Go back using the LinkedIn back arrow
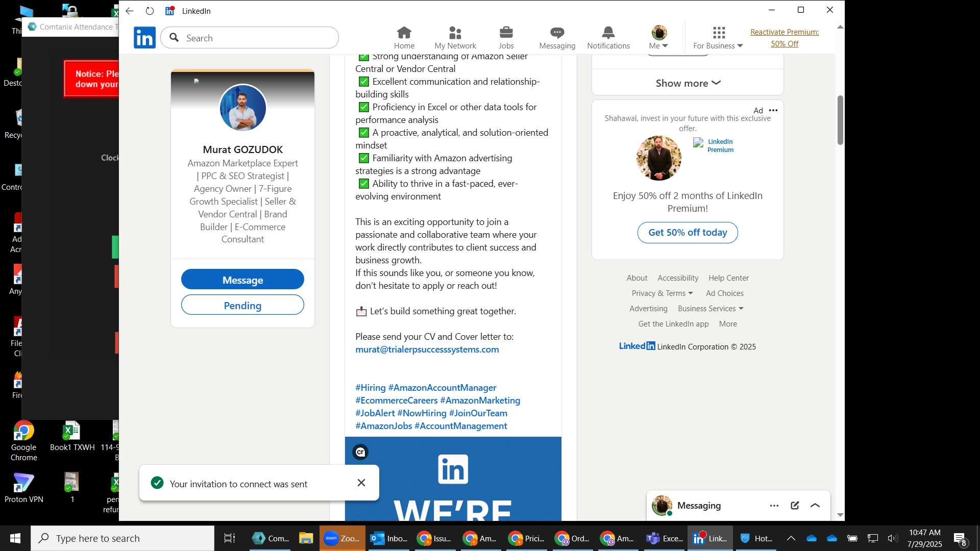 coord(129,11)
